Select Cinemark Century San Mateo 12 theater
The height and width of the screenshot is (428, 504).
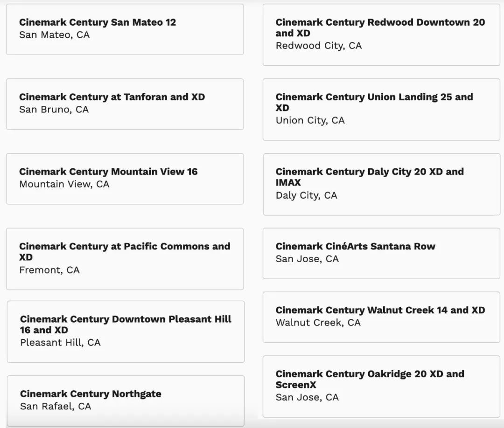[98, 22]
